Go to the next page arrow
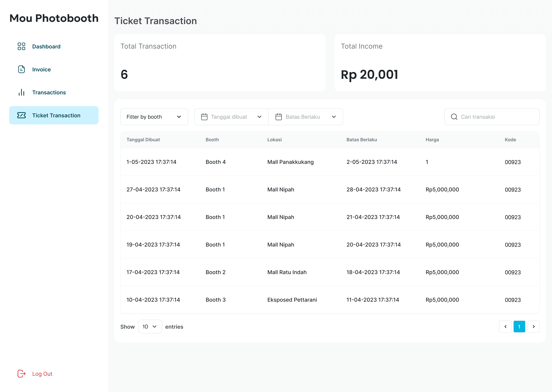Image resolution: width=552 pixels, height=392 pixels. click(x=533, y=327)
